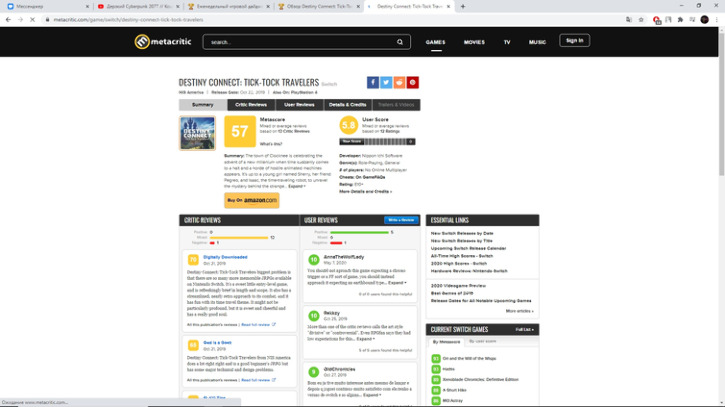View site info via the lock icon
725x407 pixels.
coord(47,19)
